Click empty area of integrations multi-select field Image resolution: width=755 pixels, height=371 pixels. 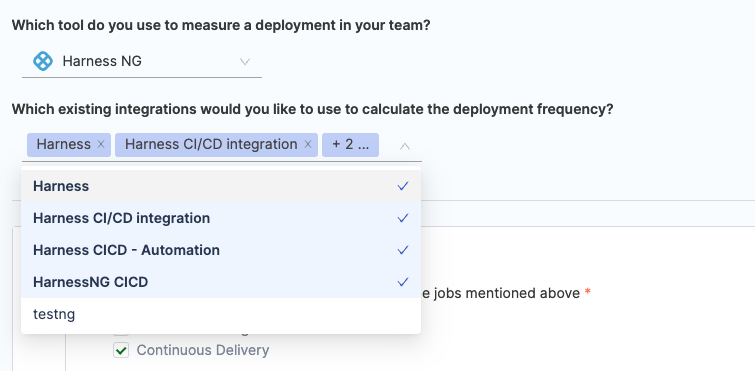388,145
